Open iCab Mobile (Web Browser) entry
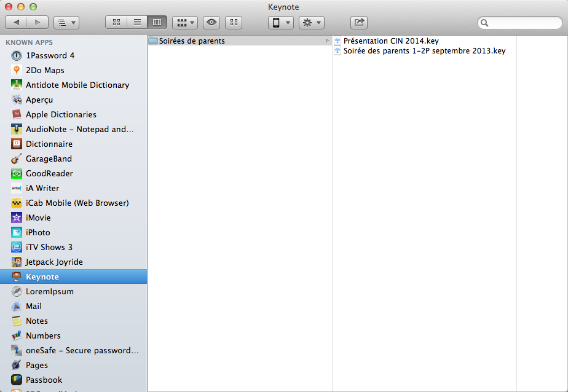The image size is (568, 392). pyautogui.click(x=74, y=203)
